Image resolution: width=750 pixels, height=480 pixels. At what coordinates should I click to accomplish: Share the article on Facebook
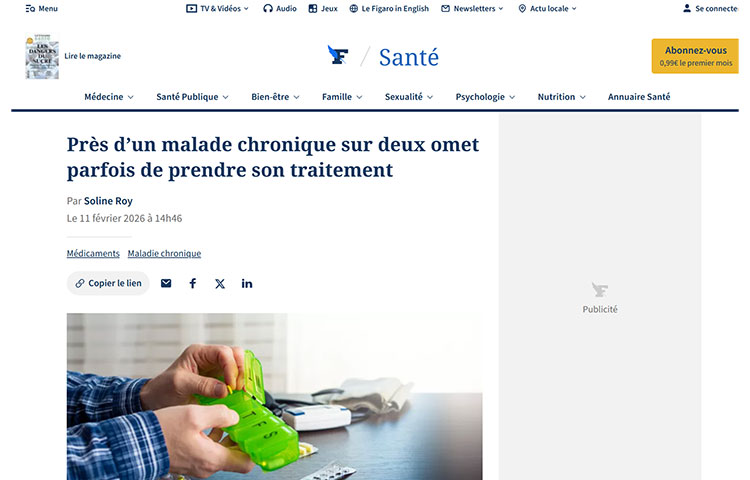(193, 284)
